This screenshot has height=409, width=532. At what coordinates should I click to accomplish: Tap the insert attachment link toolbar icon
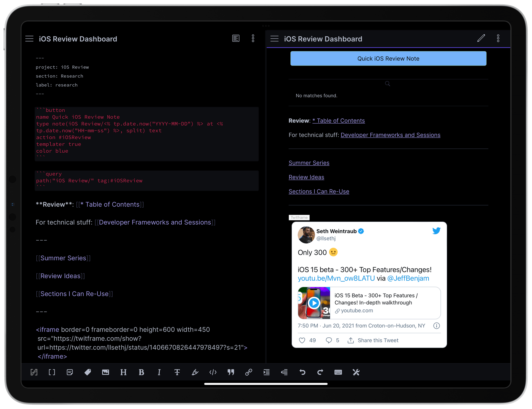[34, 372]
